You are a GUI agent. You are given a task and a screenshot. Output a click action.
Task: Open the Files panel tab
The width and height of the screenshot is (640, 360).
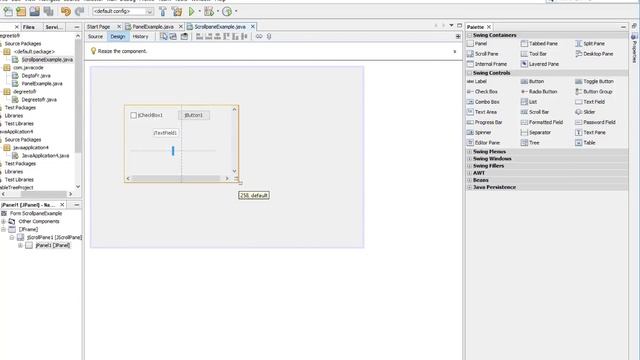point(29,27)
